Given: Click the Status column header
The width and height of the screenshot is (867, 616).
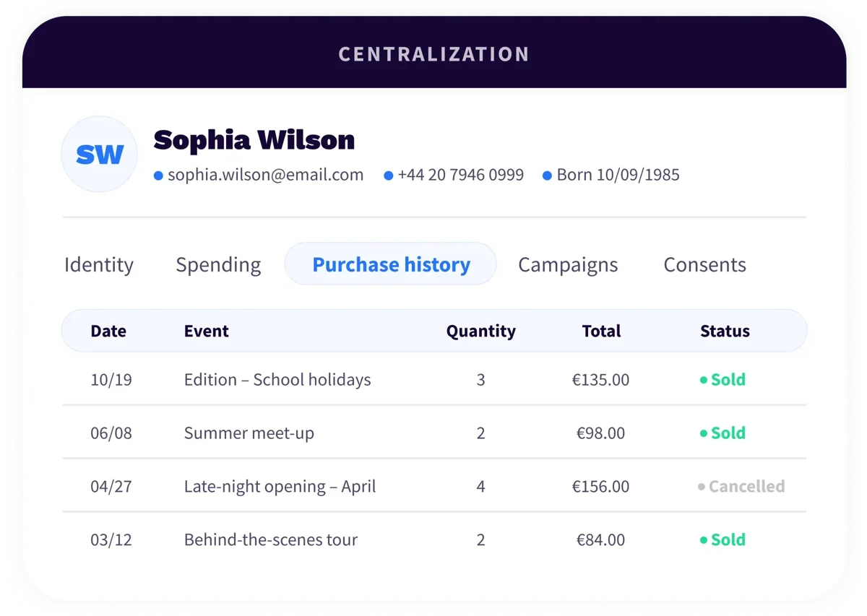Looking at the screenshot, I should (x=725, y=331).
